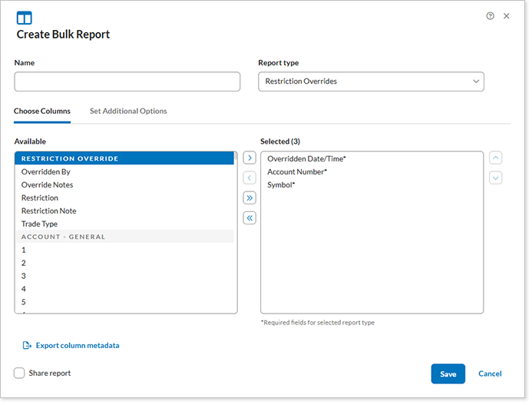
Task: Enable the Share report checkbox
Action: (19, 373)
